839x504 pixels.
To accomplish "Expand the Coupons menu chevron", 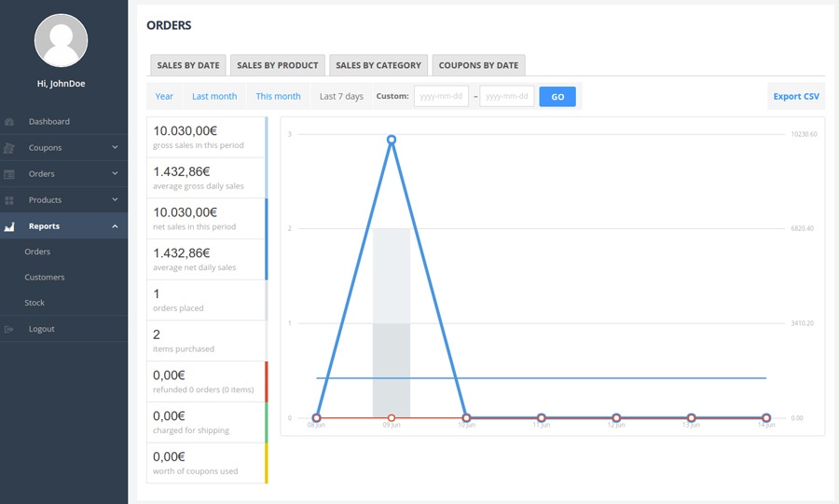I will [115, 147].
